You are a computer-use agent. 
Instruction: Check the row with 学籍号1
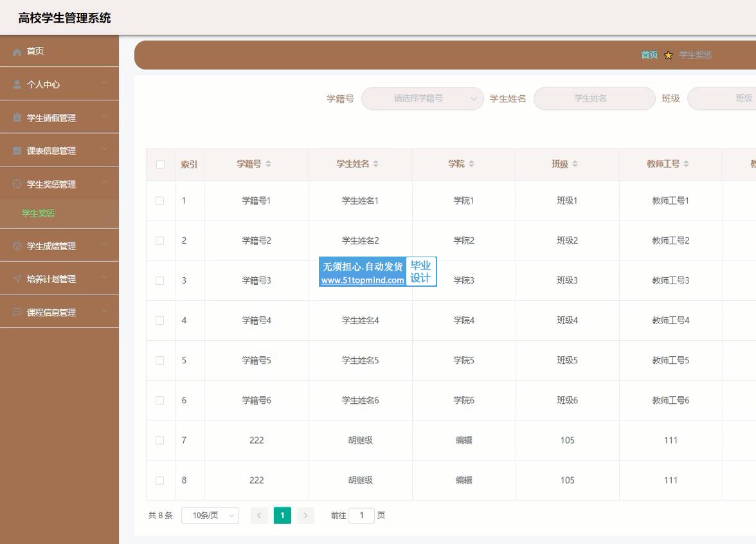159,201
